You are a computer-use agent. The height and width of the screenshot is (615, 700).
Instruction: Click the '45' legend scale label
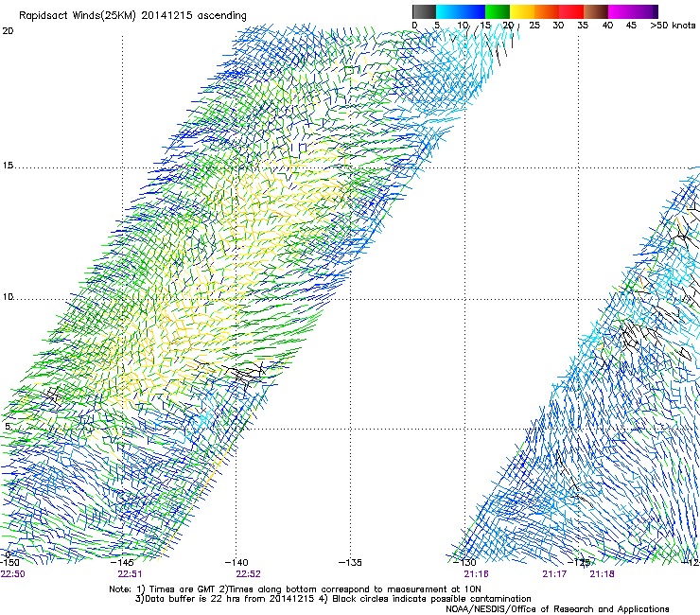pos(631,26)
